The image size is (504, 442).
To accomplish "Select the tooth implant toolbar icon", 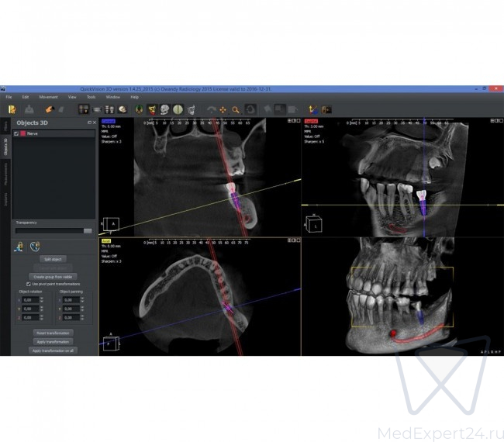I will point(152,109).
